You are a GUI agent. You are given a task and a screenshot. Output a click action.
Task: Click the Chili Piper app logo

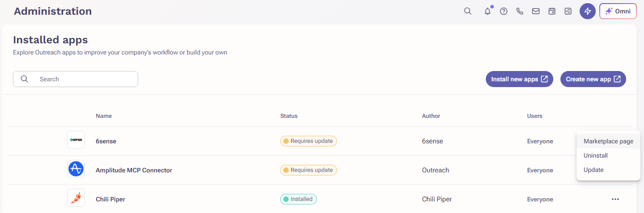click(x=76, y=198)
